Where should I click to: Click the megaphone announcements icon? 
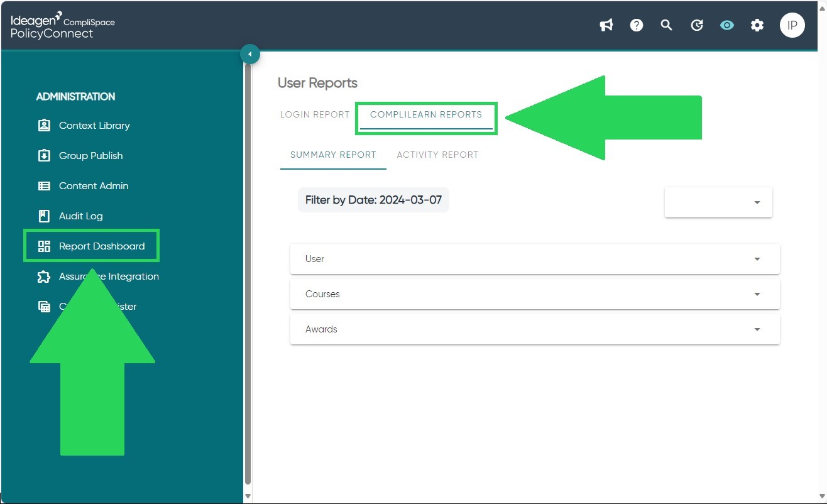point(606,25)
